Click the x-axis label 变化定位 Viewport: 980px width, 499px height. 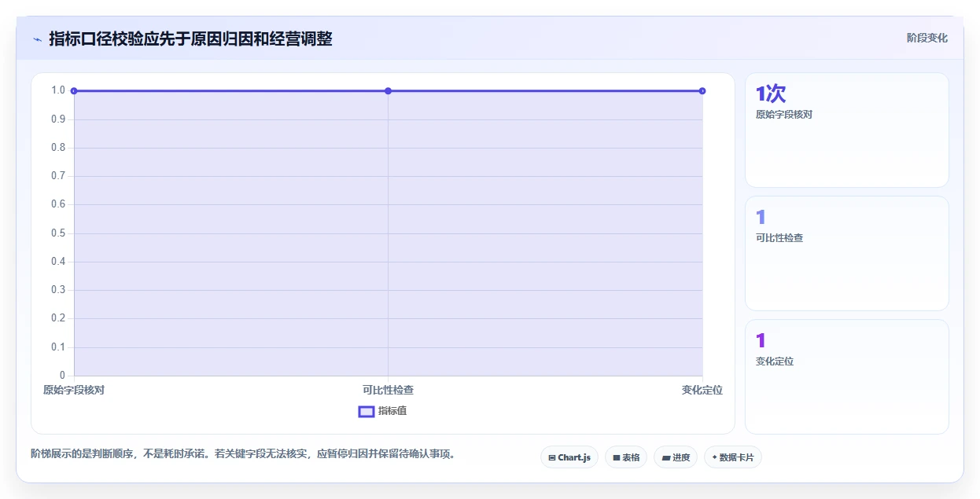click(702, 390)
